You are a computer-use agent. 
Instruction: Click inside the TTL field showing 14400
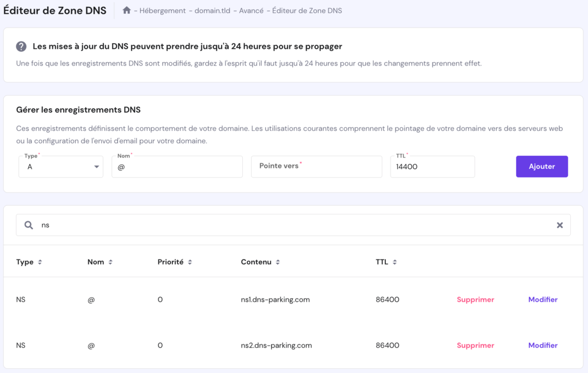432,166
